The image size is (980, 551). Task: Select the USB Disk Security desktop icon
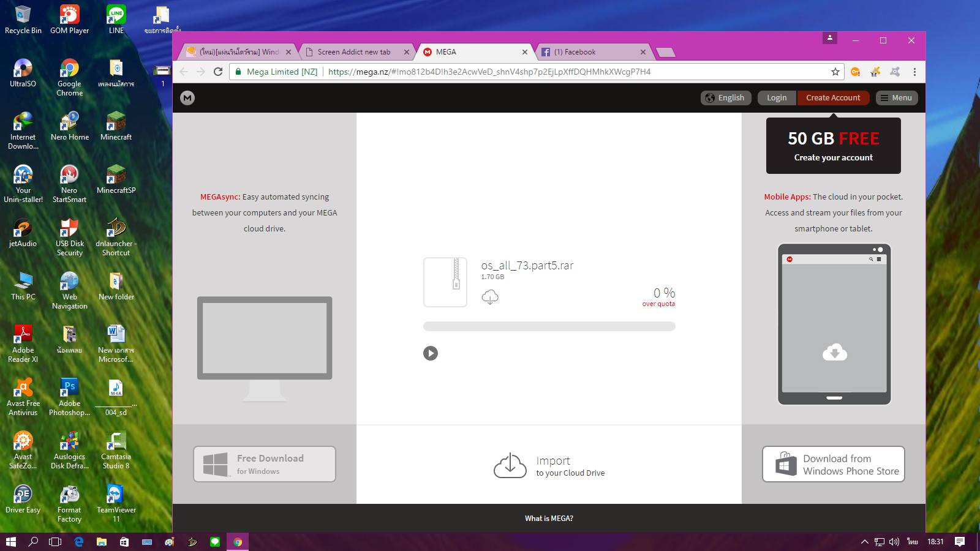point(69,238)
